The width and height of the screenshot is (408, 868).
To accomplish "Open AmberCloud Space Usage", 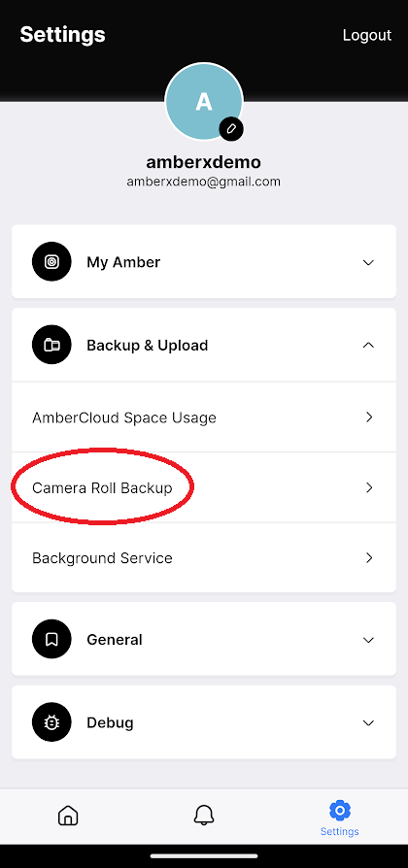I will click(x=204, y=417).
